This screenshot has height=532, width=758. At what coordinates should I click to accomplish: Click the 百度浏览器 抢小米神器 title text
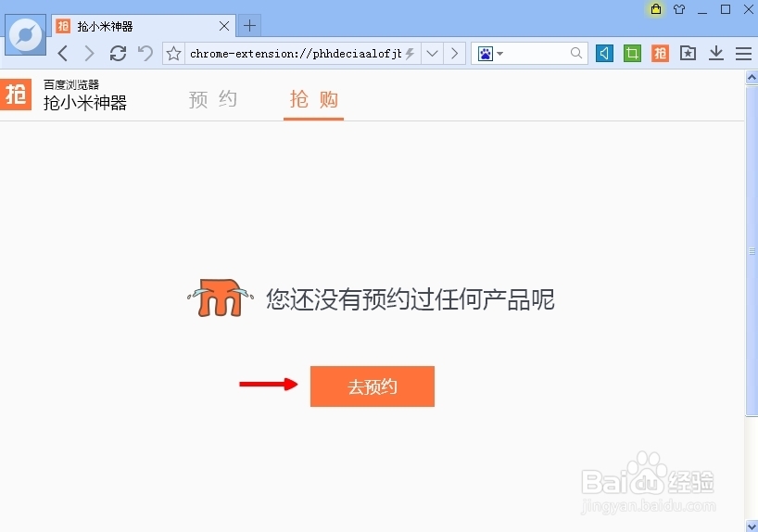click(85, 95)
